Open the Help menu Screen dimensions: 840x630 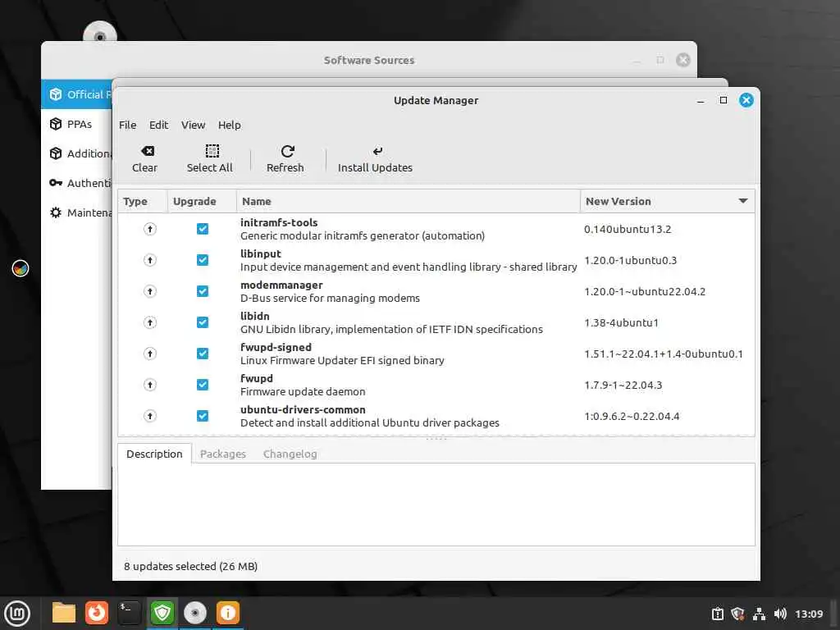pyautogui.click(x=230, y=125)
